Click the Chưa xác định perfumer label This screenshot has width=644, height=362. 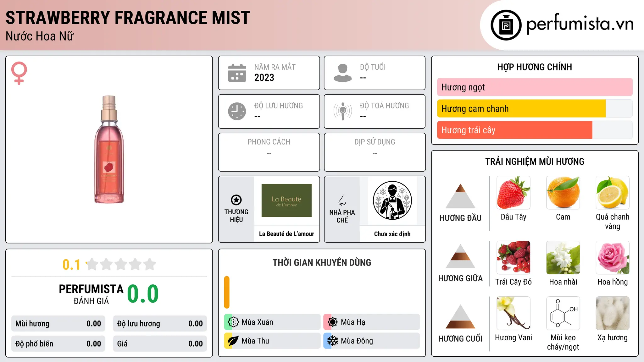point(392,234)
